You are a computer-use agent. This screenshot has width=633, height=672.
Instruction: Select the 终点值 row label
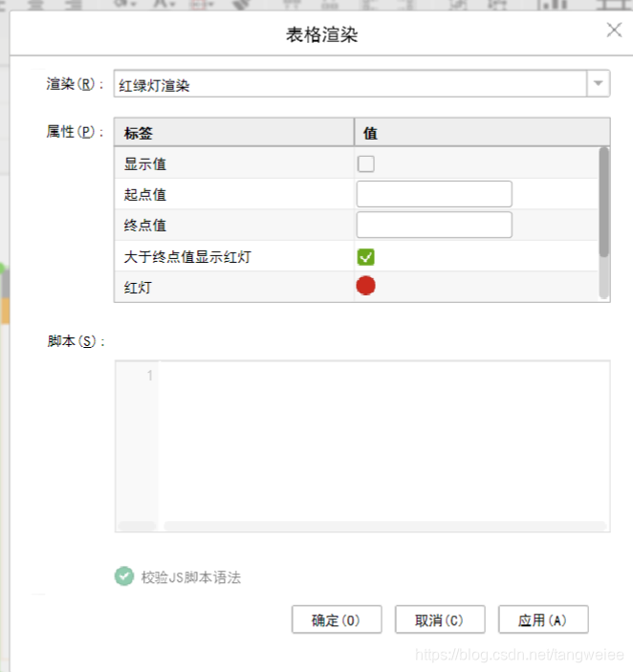[x=144, y=225]
